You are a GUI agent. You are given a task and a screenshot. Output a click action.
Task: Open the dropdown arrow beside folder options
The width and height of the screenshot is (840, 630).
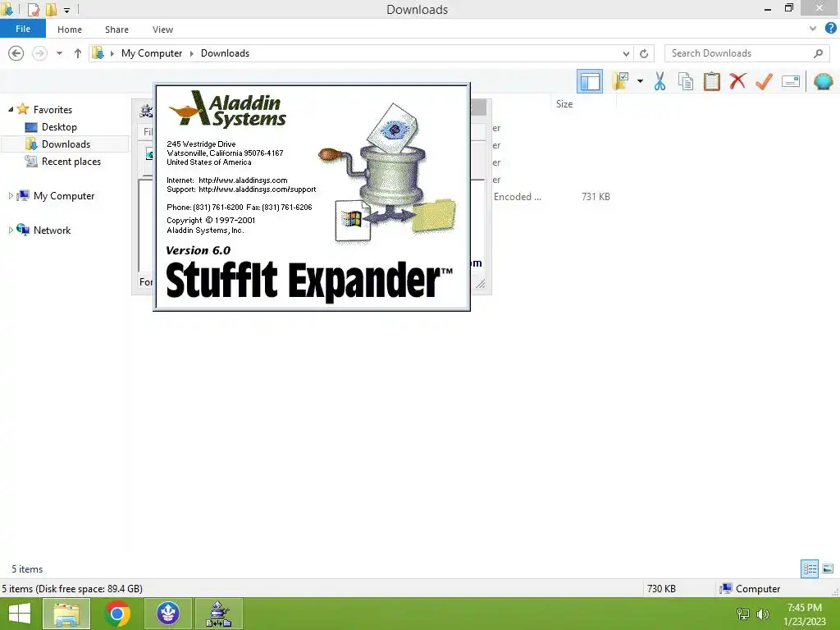tap(640, 81)
